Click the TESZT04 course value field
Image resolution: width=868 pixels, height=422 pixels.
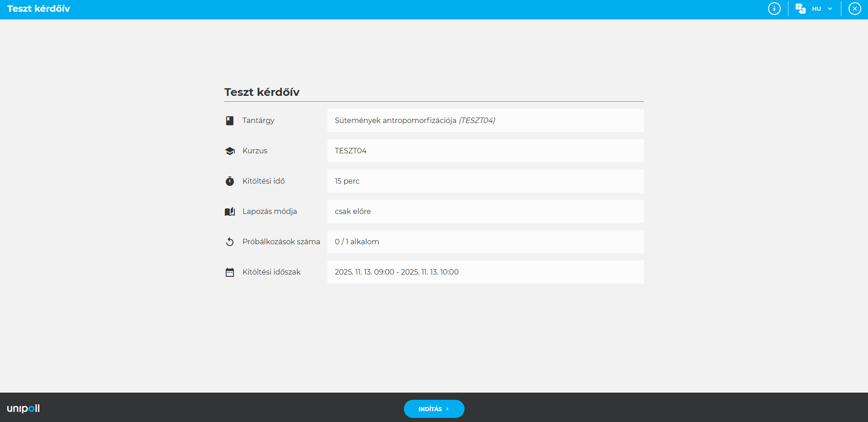(x=485, y=151)
